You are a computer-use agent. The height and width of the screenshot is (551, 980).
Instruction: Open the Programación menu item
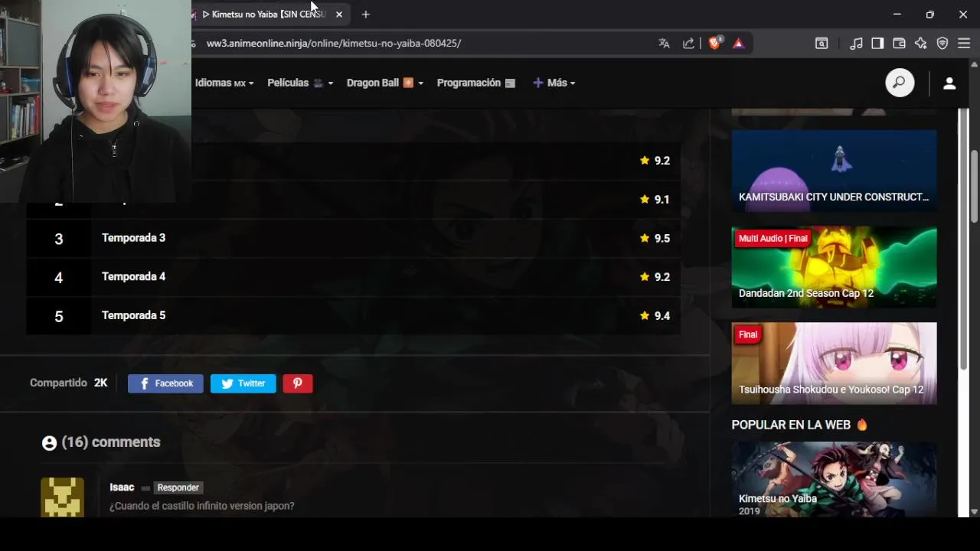pos(475,83)
